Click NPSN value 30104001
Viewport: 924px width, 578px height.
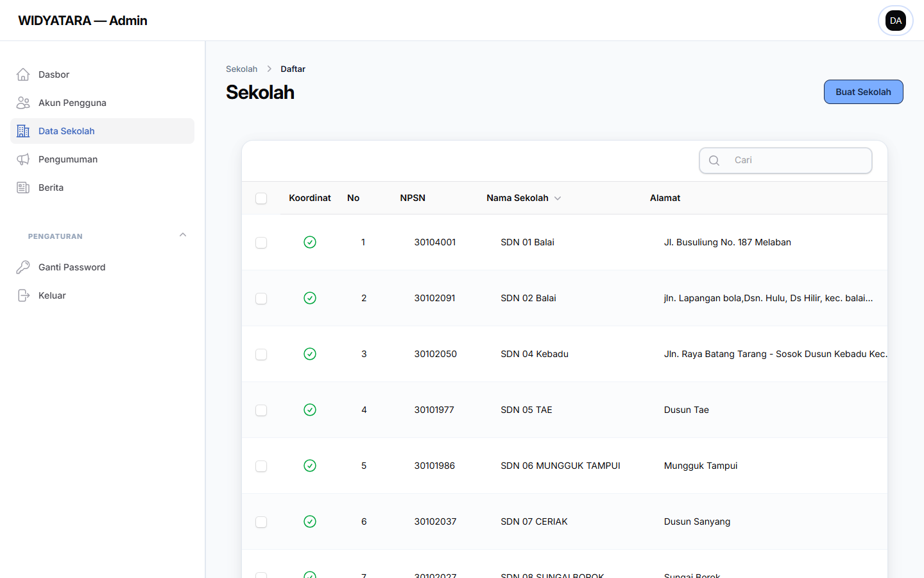(435, 242)
